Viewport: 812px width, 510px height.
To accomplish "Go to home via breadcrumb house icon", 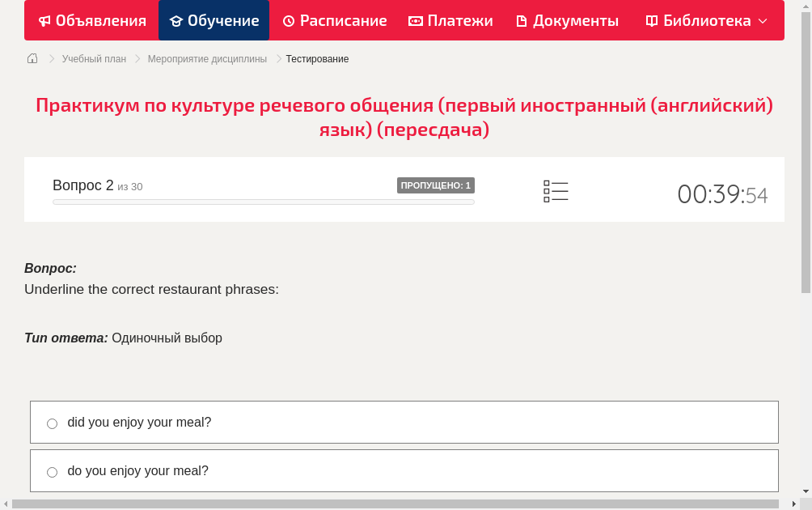I will tap(32, 58).
